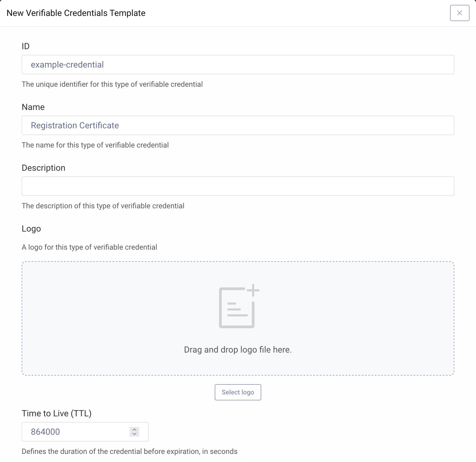
Task: Click the Name label
Action: tap(33, 107)
